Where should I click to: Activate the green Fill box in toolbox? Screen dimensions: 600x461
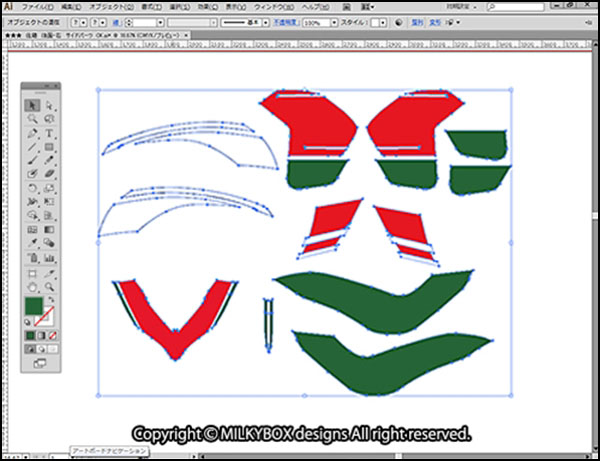(34, 306)
